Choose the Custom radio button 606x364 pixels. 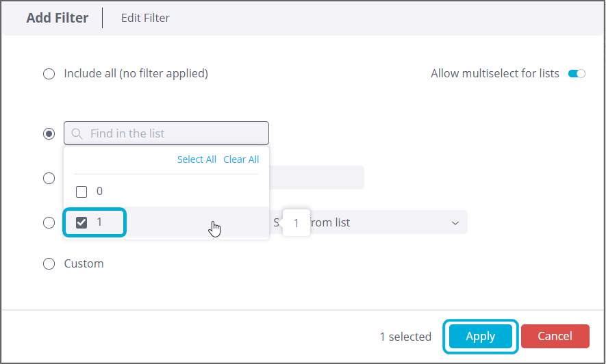click(x=49, y=264)
